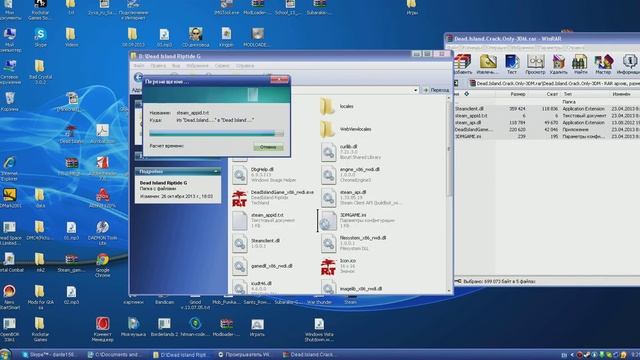The height and width of the screenshot is (360, 640).
Task: Open the Tools (Сервис) menu in Explorer
Action: 222,66
